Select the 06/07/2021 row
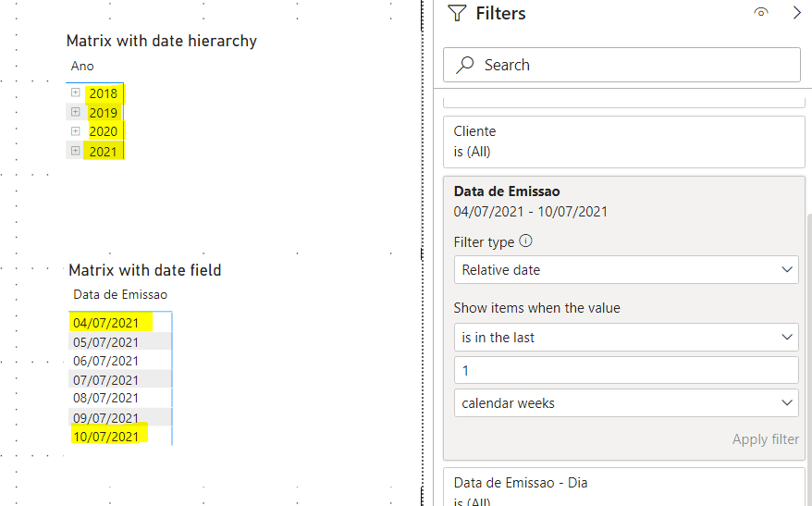Screen dimensions: 812x506 point(120,361)
